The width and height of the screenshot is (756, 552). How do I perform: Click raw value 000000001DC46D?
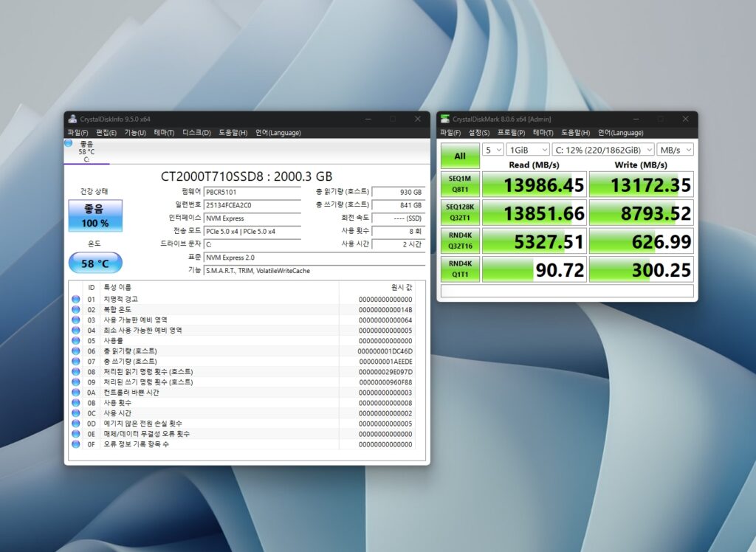pos(385,351)
